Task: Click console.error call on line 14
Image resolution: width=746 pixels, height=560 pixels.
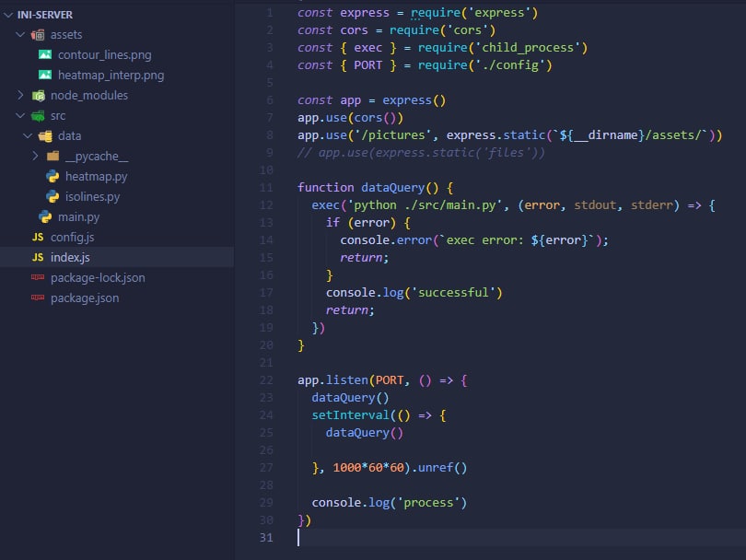Action: (386, 240)
